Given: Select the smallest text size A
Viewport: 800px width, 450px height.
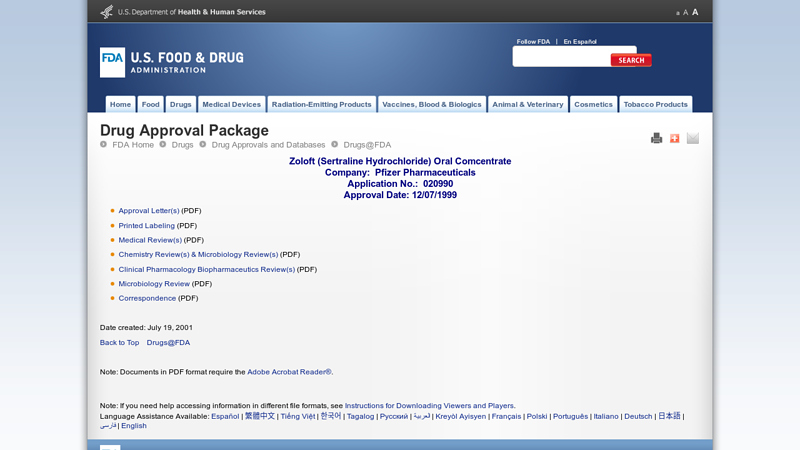Looking at the screenshot, I should pyautogui.click(x=678, y=13).
